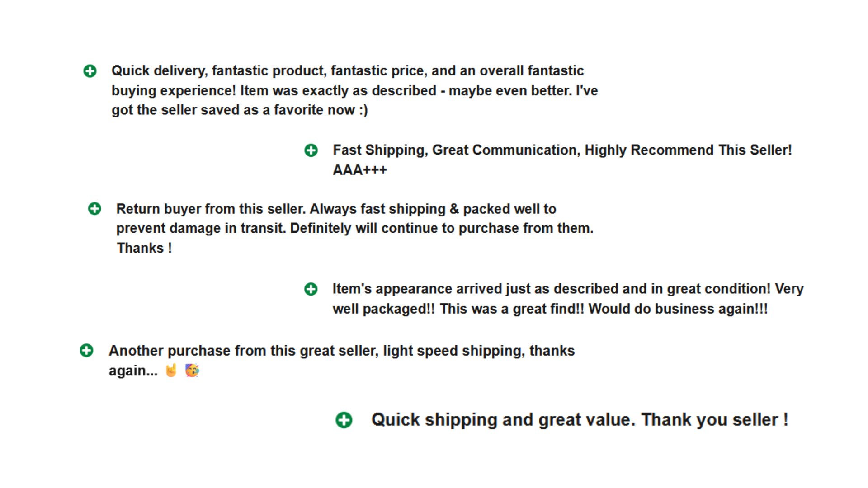This screenshot has width=868, height=488.
Task: Click "got the seller saved as a favorite" line
Action: pyautogui.click(x=240, y=110)
